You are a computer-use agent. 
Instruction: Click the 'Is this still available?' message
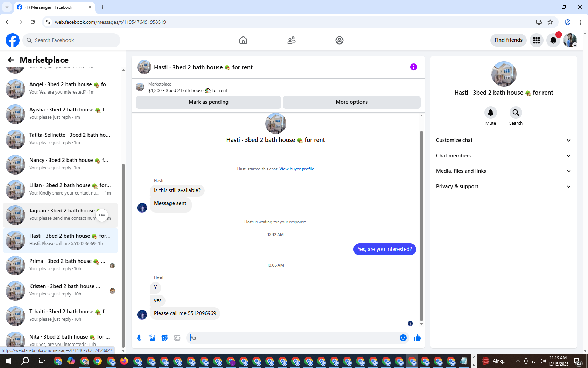[177, 190]
